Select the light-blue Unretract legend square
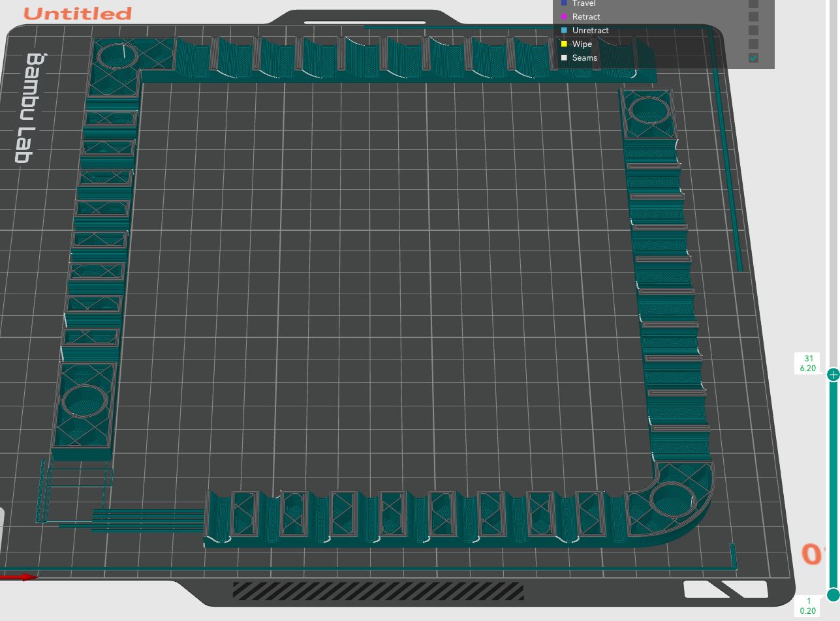The image size is (840, 621). (564, 31)
